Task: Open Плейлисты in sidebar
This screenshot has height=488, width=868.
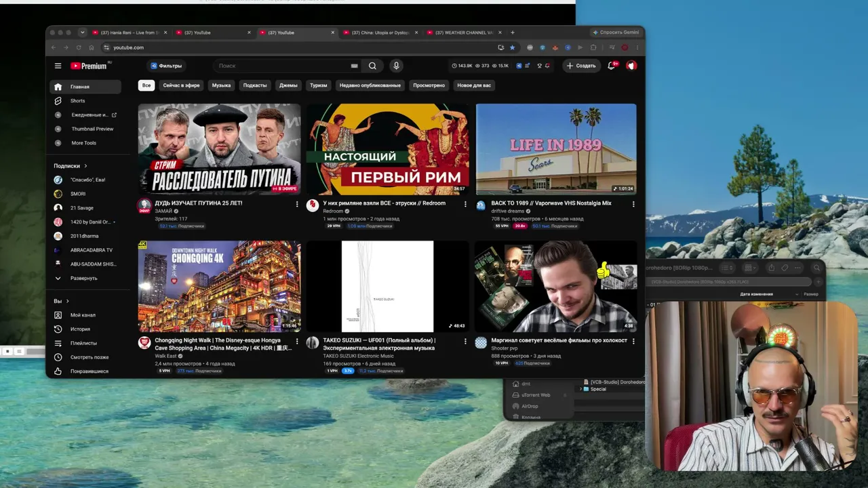Action: coord(85,343)
